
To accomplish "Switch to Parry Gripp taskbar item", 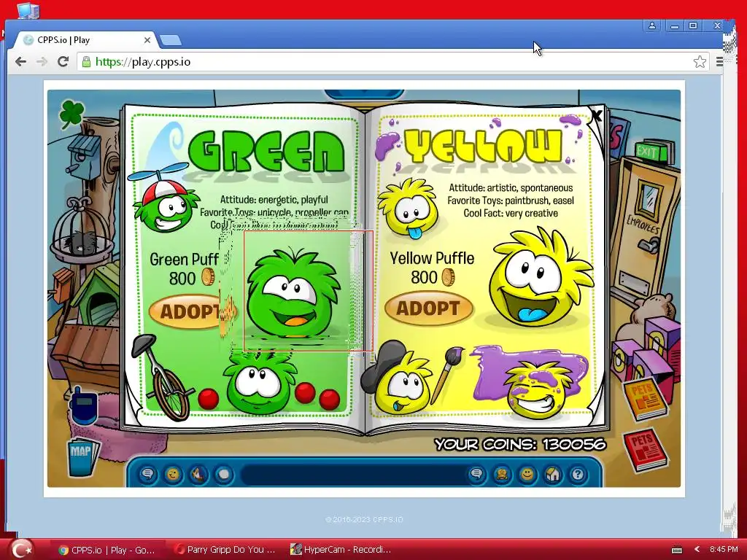I will (225, 550).
